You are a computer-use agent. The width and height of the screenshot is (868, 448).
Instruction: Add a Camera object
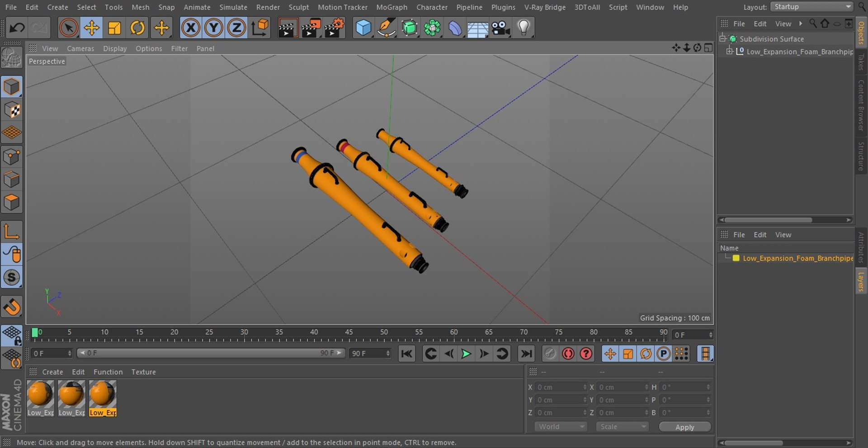[501, 28]
